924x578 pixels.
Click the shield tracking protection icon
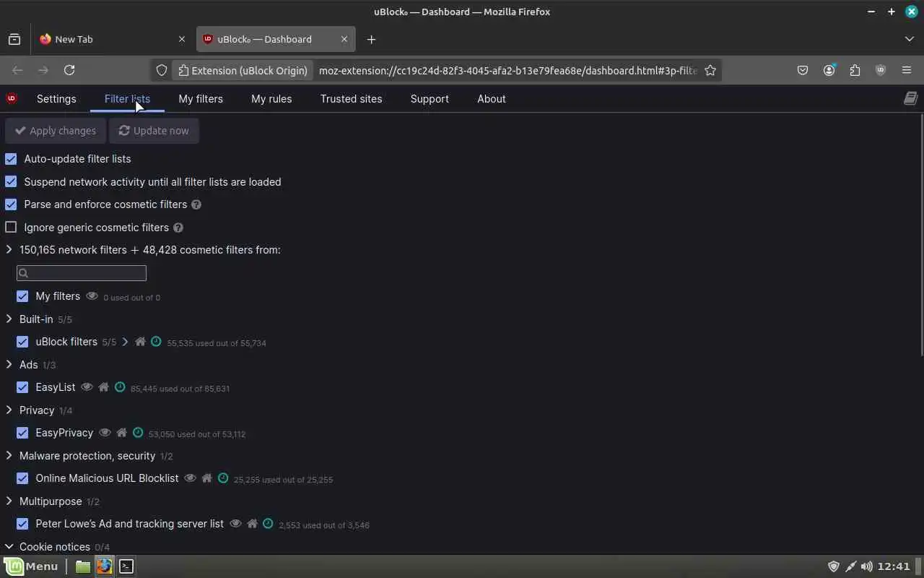click(162, 70)
